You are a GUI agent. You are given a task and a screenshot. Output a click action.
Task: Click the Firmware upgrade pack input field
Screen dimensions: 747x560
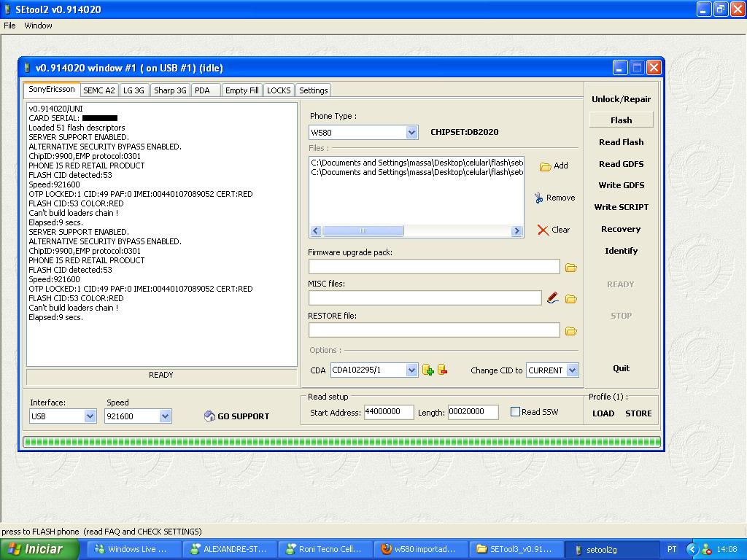[434, 267]
